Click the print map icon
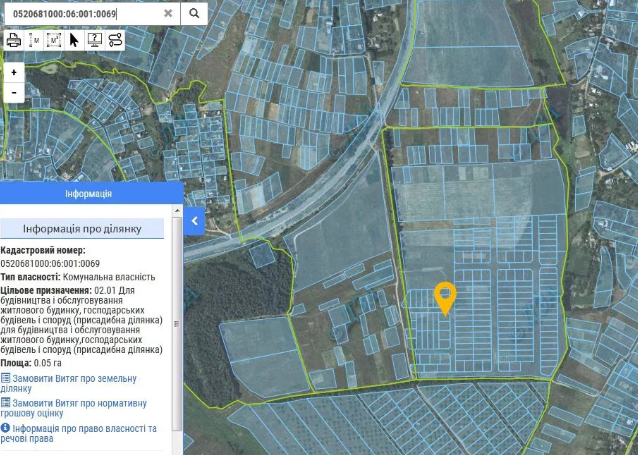The height and width of the screenshot is (455, 638). [x=14, y=40]
